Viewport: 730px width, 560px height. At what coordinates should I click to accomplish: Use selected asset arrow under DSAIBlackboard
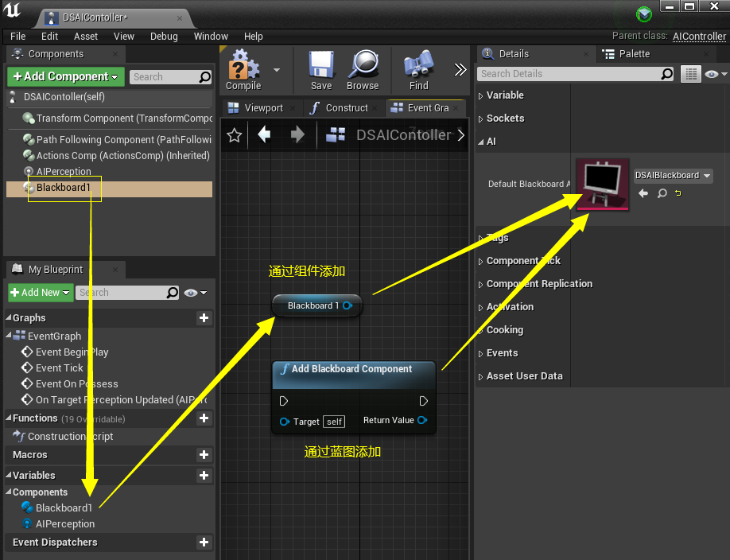point(643,192)
